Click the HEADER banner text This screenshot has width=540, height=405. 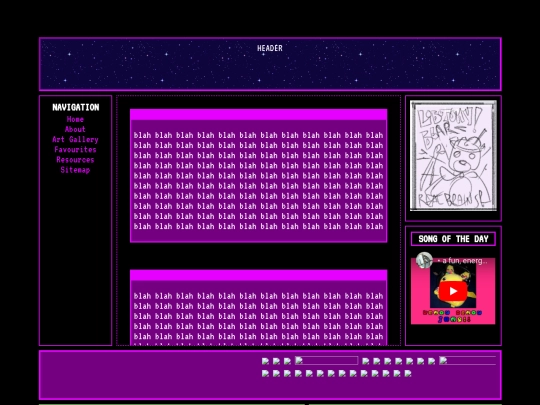click(270, 48)
